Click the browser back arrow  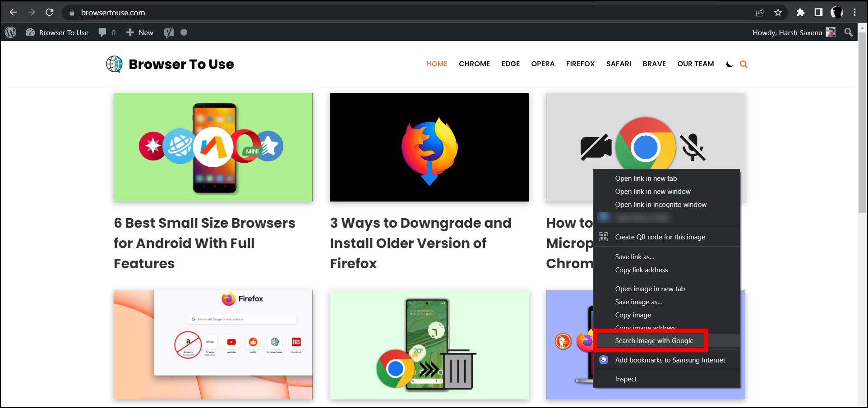click(13, 13)
